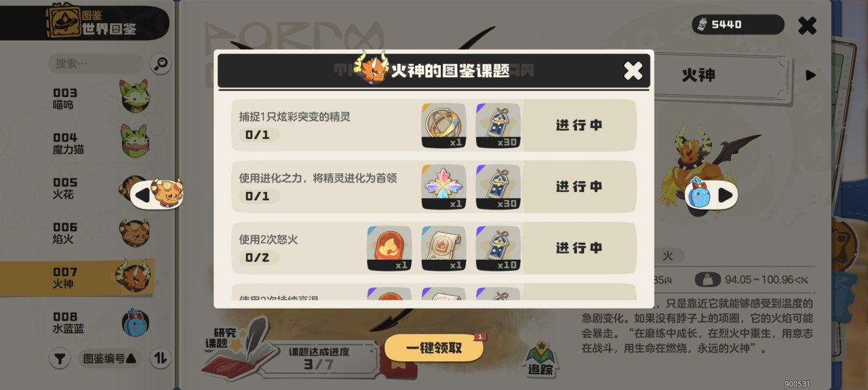Viewport: 868px width, 390px height.
Task: Click 进行中 for 使用2次怒火 task
Action: pyautogui.click(x=579, y=248)
